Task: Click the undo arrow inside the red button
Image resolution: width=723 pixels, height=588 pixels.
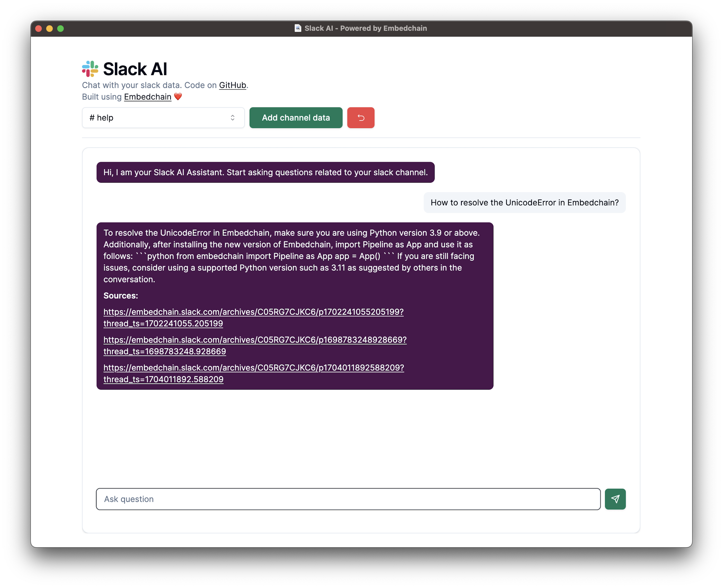Action: tap(360, 118)
